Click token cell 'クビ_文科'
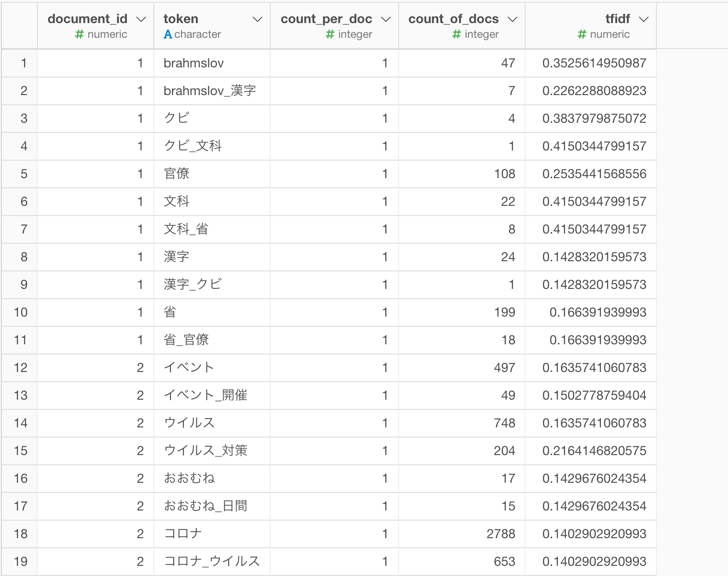This screenshot has width=728, height=576. (212, 146)
